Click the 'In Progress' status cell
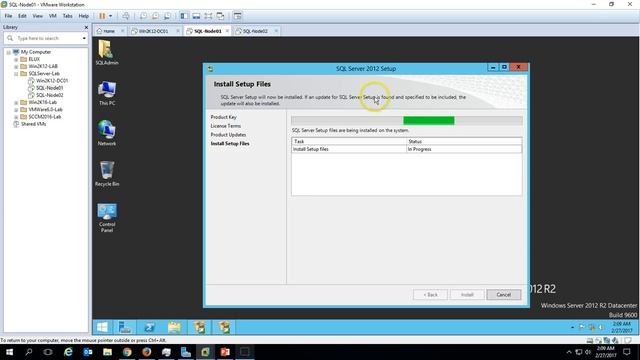The image size is (640, 360). coord(464,149)
